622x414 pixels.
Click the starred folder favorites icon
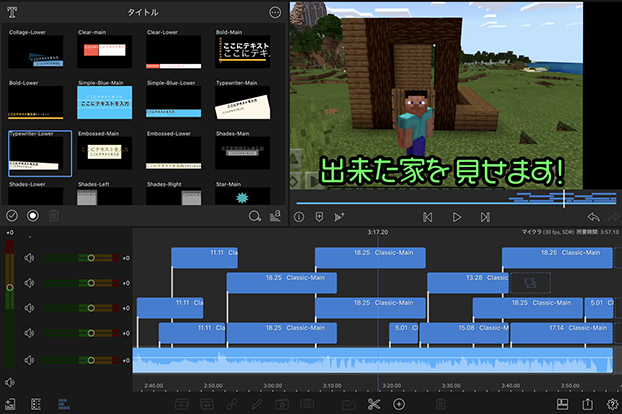[x=282, y=404]
